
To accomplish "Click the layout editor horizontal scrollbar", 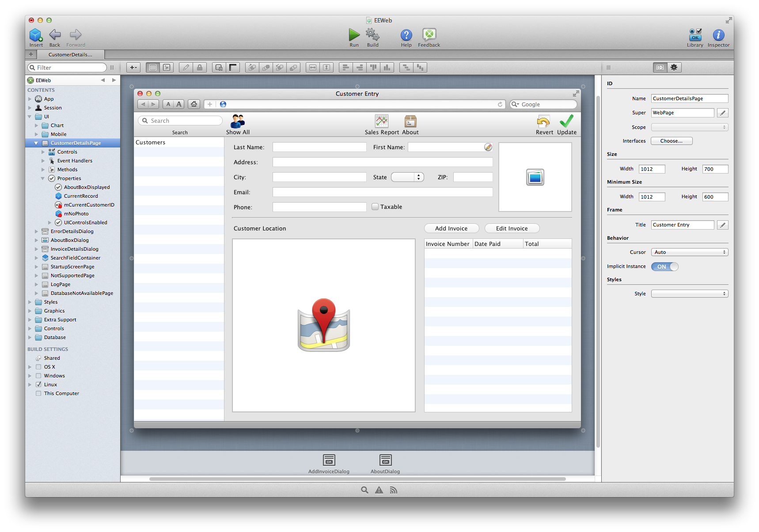I will (357, 479).
